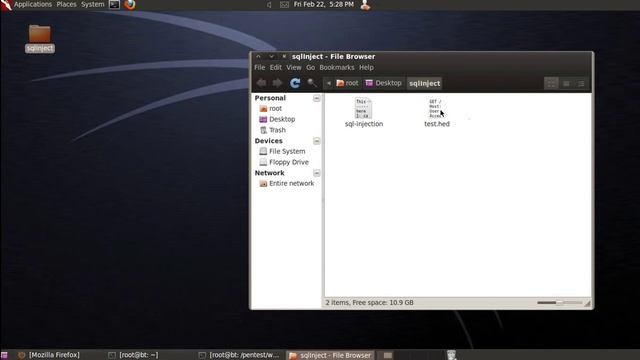The image size is (640, 360).
Task: Adjust the zoom slider in status bar
Action: click(x=560, y=303)
